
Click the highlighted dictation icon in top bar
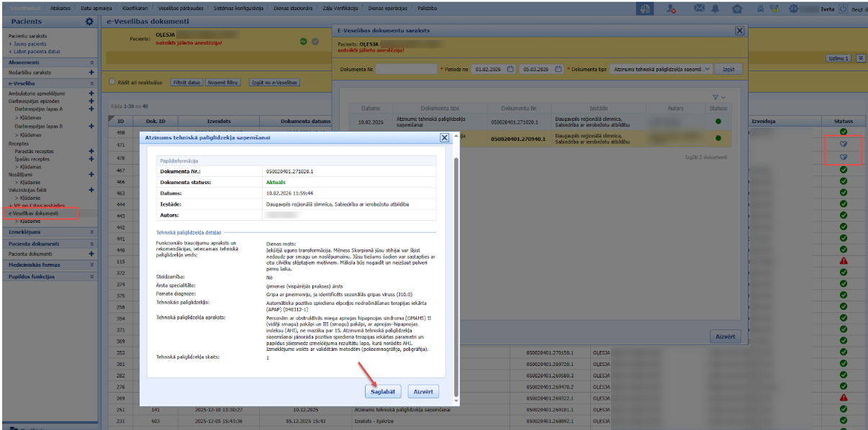click(645, 9)
